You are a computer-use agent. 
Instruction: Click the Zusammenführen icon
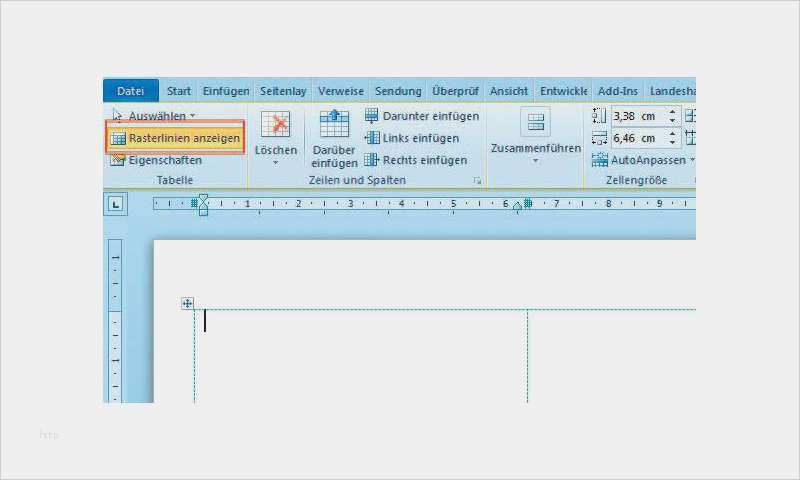(x=536, y=122)
